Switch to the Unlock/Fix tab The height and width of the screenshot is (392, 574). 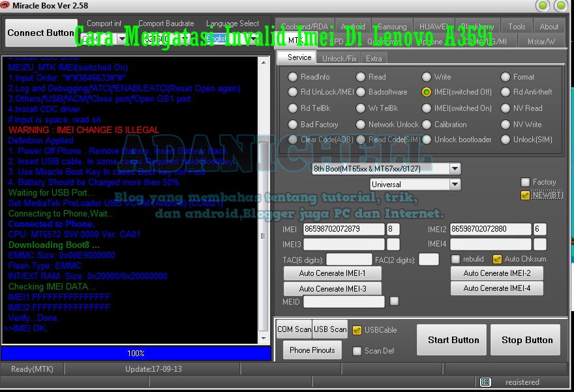tap(339, 58)
